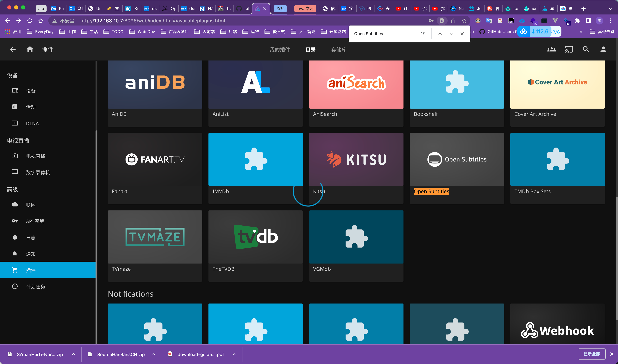
Task: Go back using header arrow
Action: [x=13, y=49]
